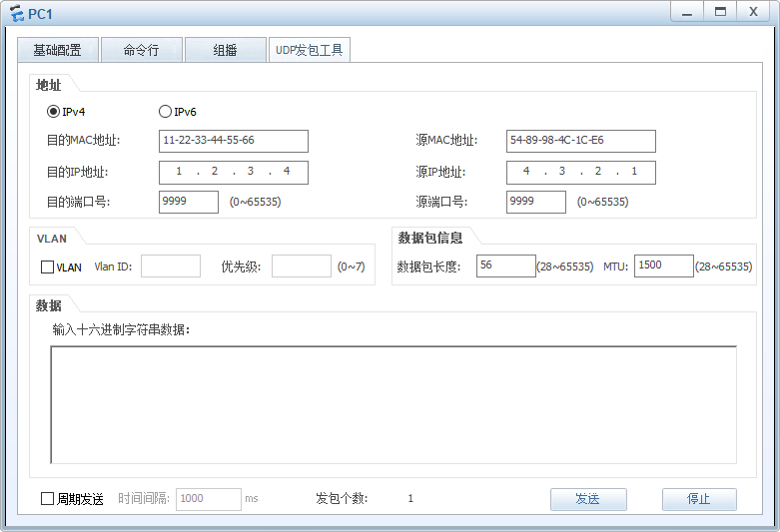Click the MTU field showing 1500
Screen dimensions: 780x532
(x=663, y=266)
